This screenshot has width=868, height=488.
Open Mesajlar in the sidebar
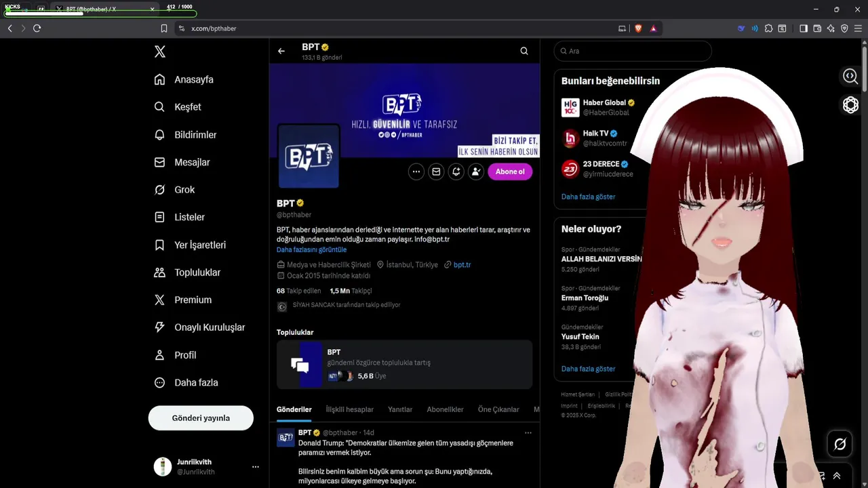182,162
